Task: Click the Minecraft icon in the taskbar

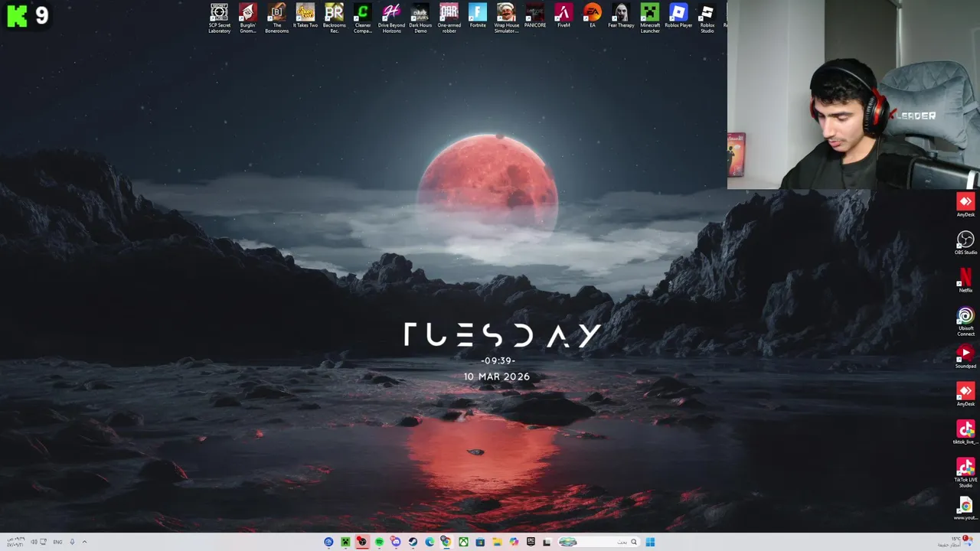Action: pos(345,542)
